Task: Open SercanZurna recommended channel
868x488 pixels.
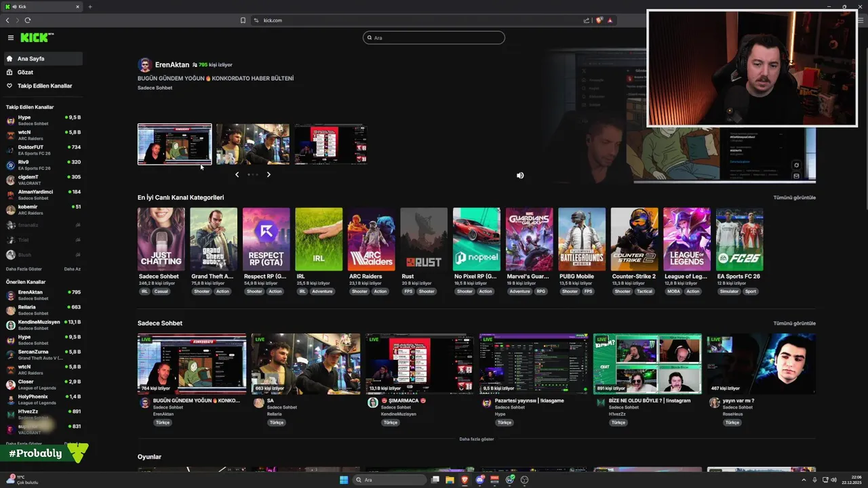Action: click(x=43, y=354)
